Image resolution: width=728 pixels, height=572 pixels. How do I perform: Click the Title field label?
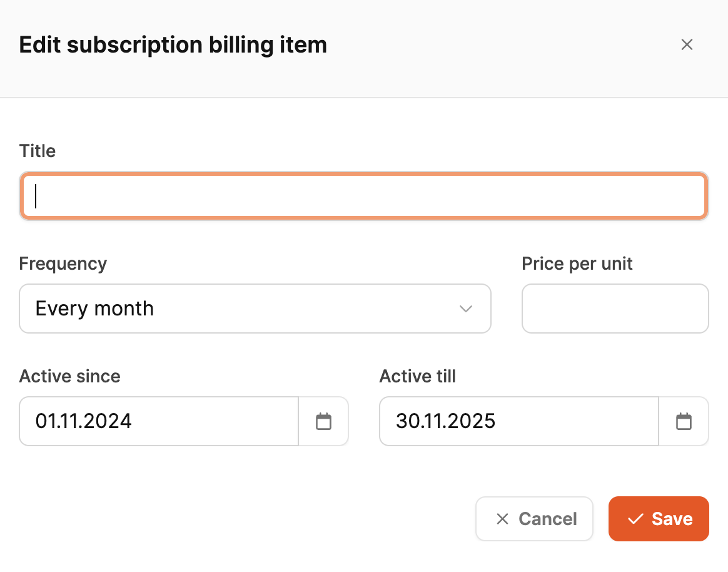(38, 151)
